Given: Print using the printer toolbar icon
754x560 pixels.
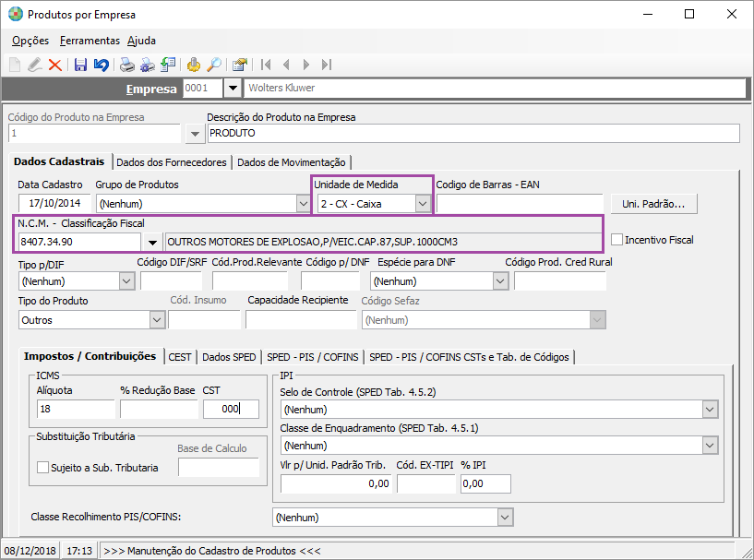Looking at the screenshot, I should [x=127, y=65].
